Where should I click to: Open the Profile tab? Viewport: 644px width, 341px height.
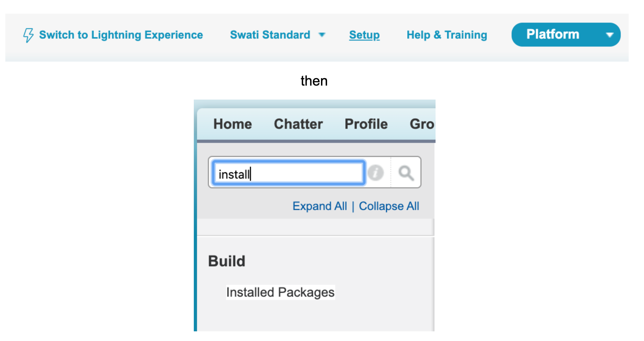click(366, 124)
